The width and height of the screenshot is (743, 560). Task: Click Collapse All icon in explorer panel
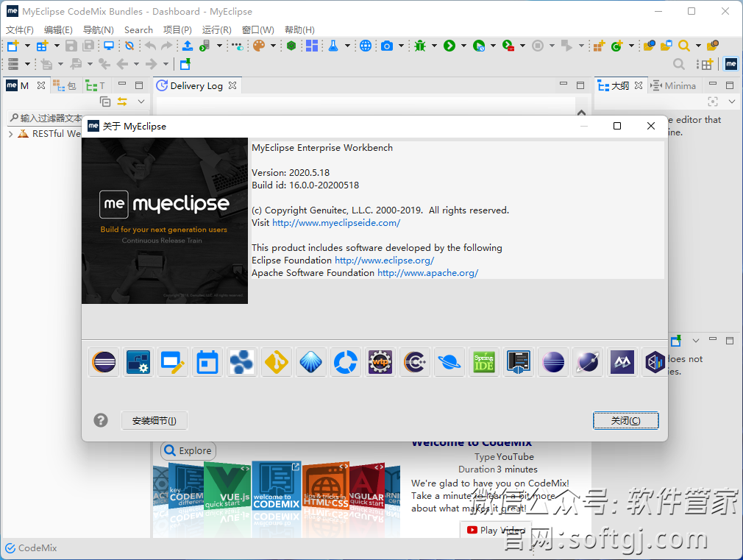click(105, 101)
